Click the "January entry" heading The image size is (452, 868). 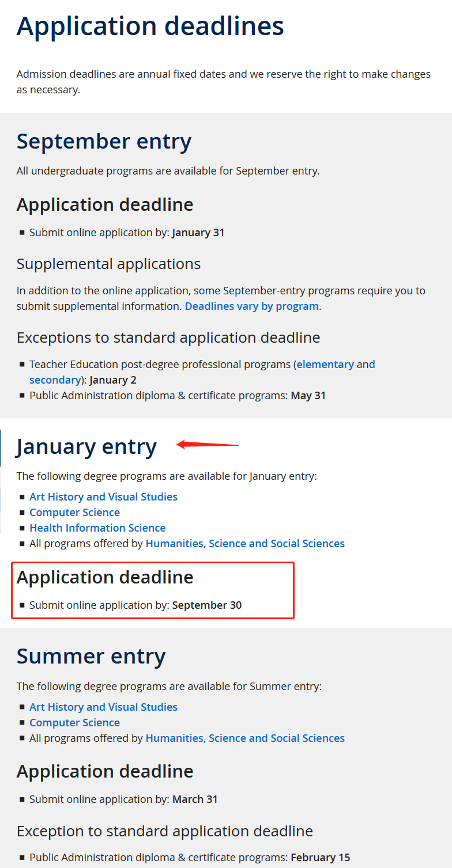(x=86, y=447)
